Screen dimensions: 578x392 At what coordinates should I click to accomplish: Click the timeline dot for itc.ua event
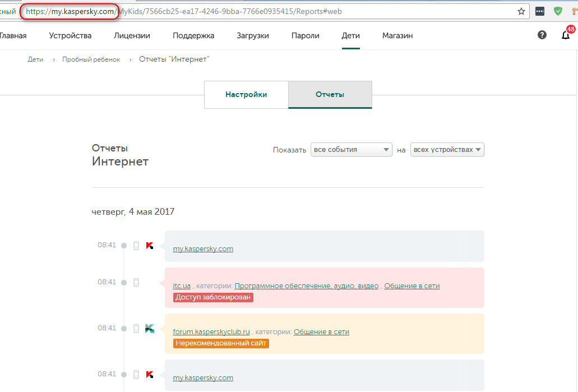coord(124,283)
